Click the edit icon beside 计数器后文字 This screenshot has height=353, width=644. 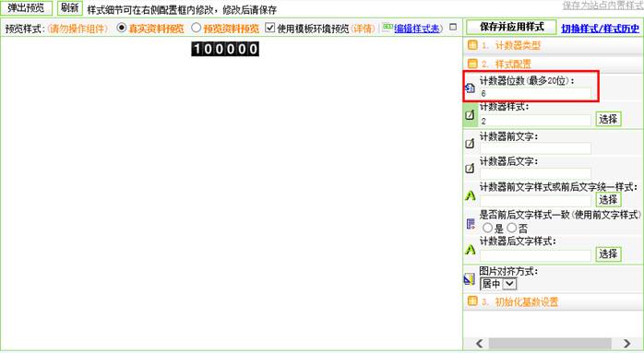click(x=470, y=169)
